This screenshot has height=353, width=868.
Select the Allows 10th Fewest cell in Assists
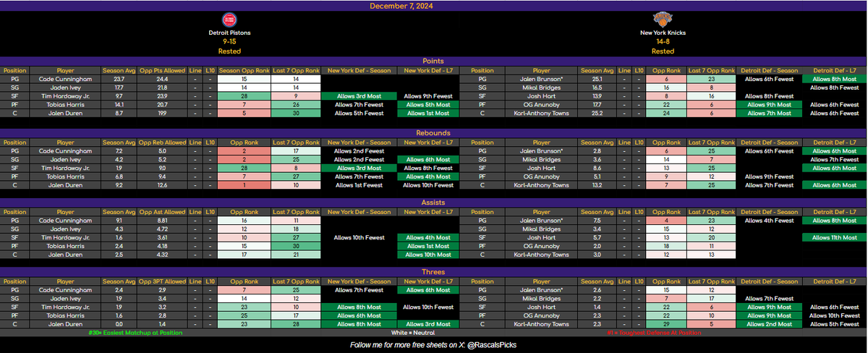[359, 237]
